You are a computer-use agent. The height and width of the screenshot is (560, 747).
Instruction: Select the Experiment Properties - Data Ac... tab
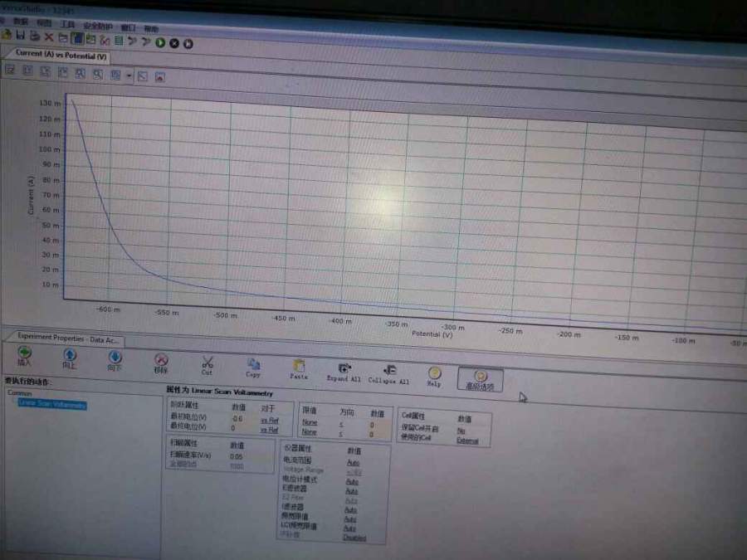tap(67, 338)
